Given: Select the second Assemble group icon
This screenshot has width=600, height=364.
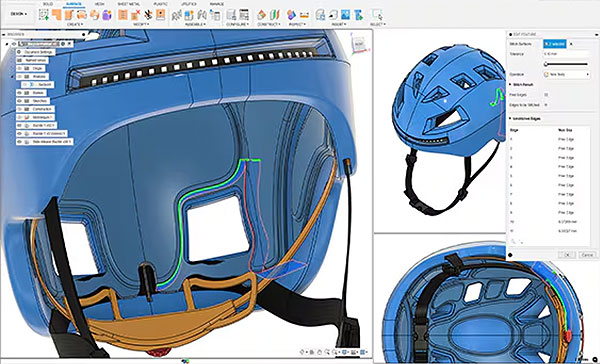Looking at the screenshot, I should point(189,15).
